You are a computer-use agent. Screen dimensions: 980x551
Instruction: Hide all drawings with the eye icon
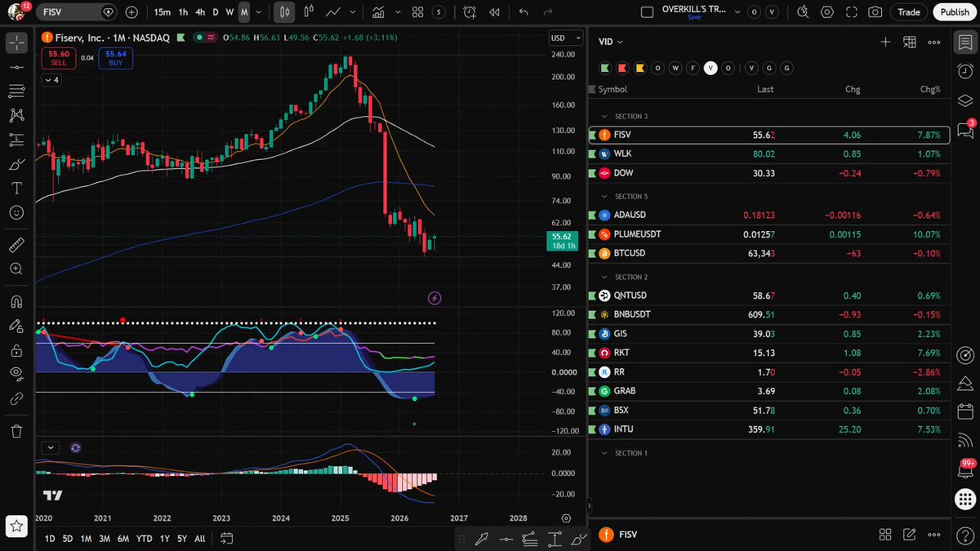(16, 375)
